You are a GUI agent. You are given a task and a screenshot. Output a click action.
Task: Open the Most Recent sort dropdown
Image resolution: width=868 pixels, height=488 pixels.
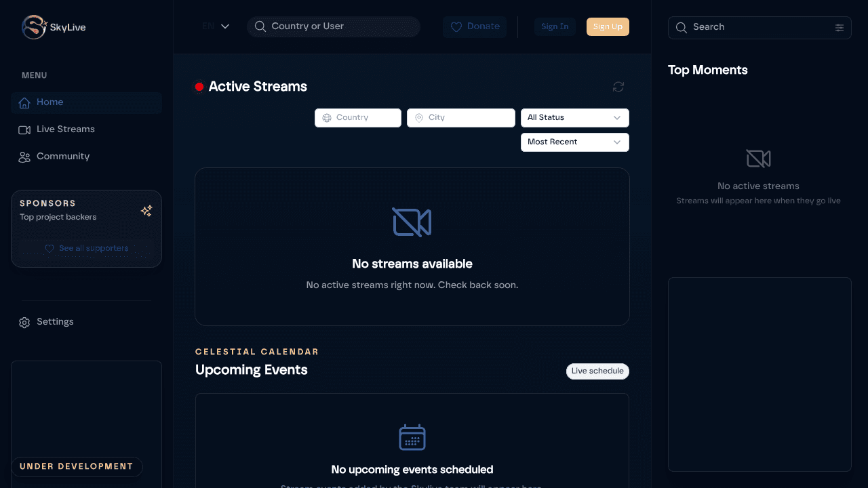click(x=575, y=142)
